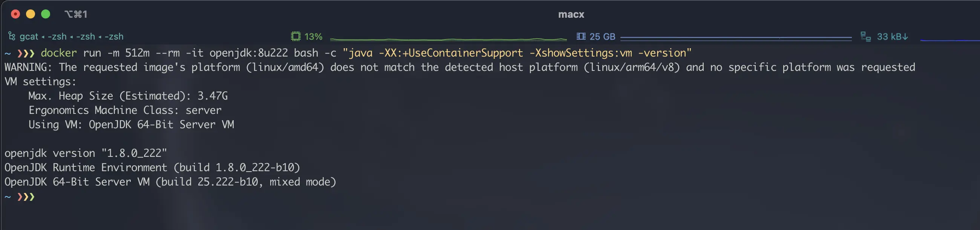This screenshot has width=980, height=230.
Task: Click the memory icon next to 25 GB
Action: tap(581, 37)
